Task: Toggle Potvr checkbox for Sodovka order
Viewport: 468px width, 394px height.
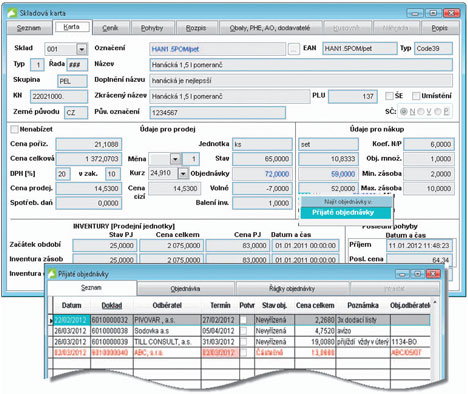Action: click(244, 331)
